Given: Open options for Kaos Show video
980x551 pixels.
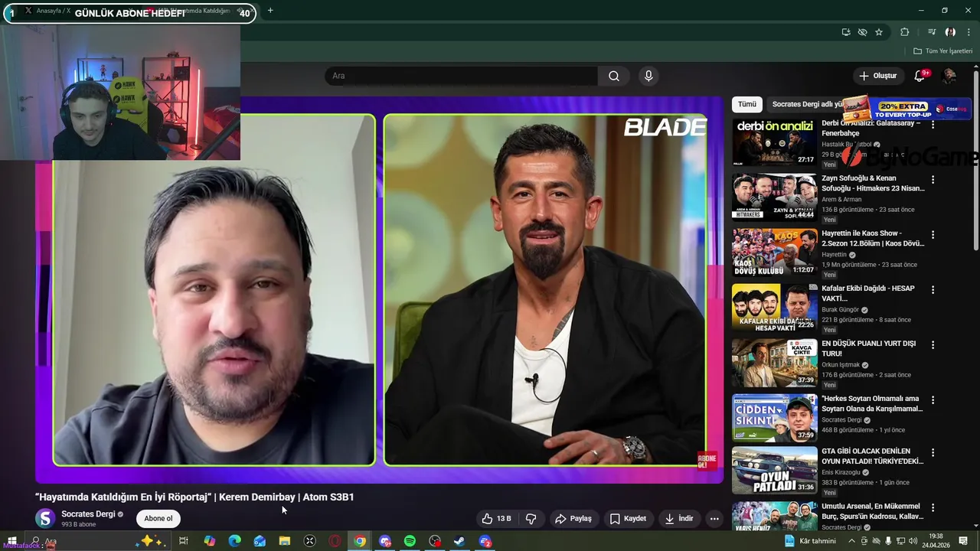Looking at the screenshot, I should 933,235.
